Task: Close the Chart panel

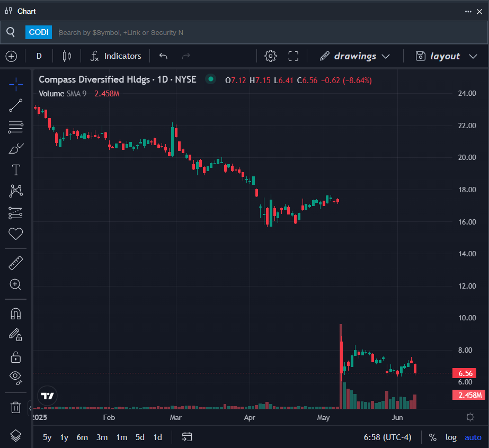Action: (479, 12)
